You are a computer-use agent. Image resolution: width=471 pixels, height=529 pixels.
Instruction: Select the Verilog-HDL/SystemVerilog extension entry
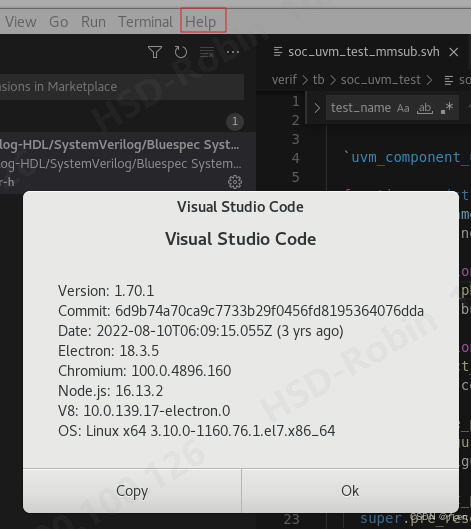[x=127, y=163]
